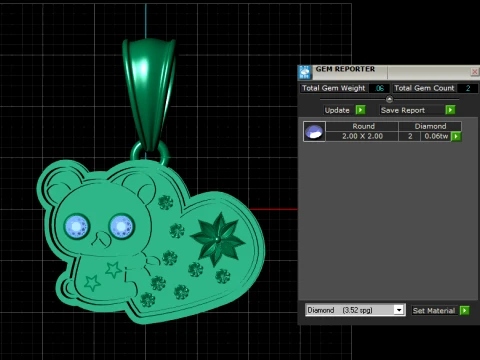480x360 pixels.
Task: Click the Diamond header cell in gem table
Action: tap(430, 126)
